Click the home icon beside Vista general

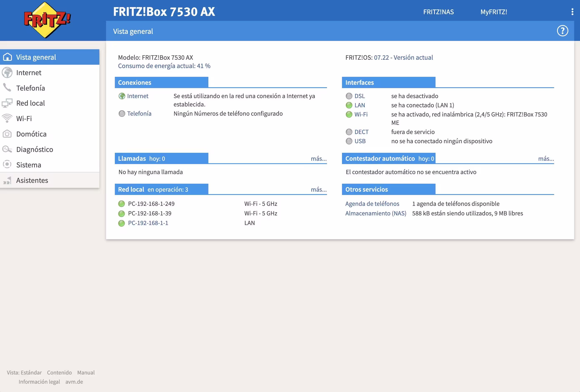[8, 57]
